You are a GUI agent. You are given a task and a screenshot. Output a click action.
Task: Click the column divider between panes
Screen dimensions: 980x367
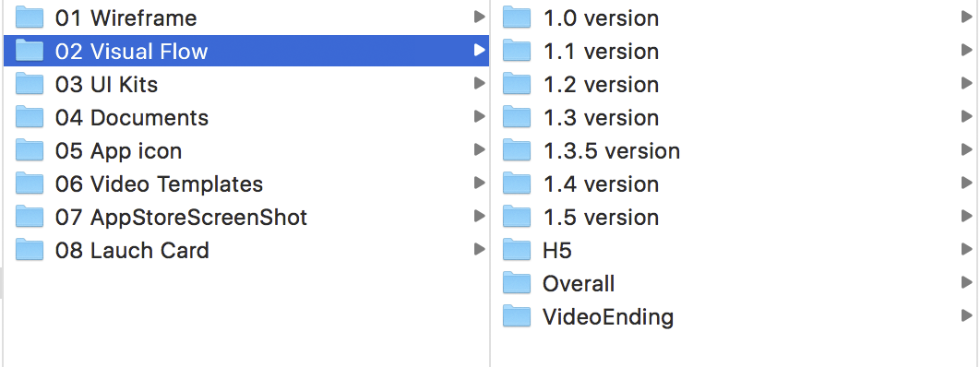pos(491,183)
